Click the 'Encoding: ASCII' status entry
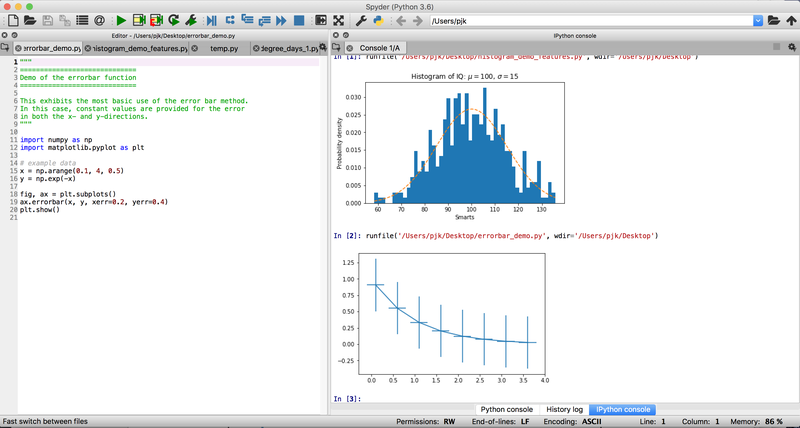Screen dimensions: 800x428 (573, 422)
